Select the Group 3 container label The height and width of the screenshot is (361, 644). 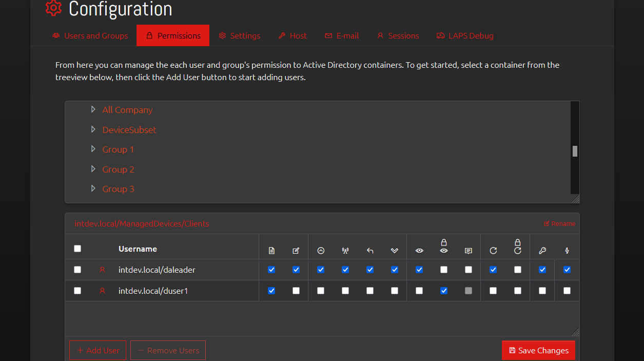click(x=119, y=189)
